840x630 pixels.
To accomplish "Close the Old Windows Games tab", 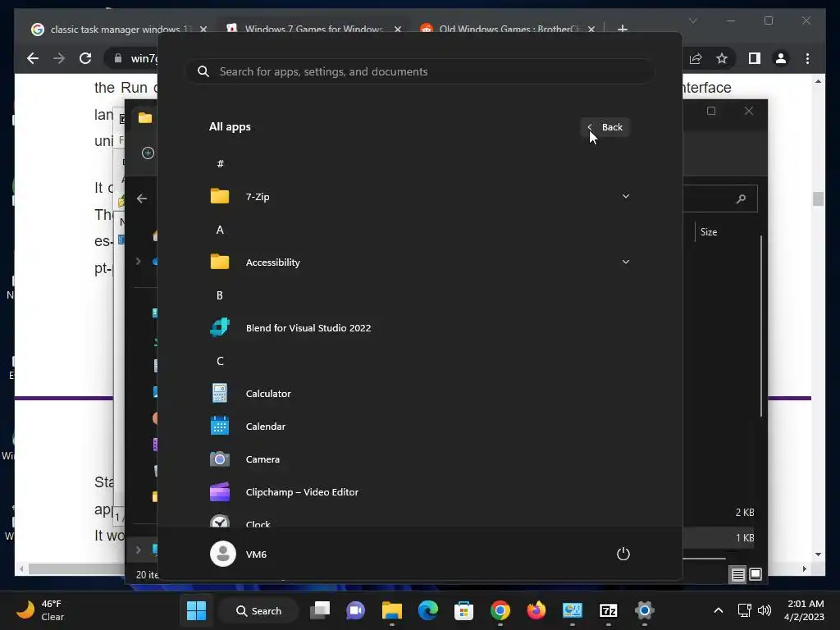I will point(591,29).
